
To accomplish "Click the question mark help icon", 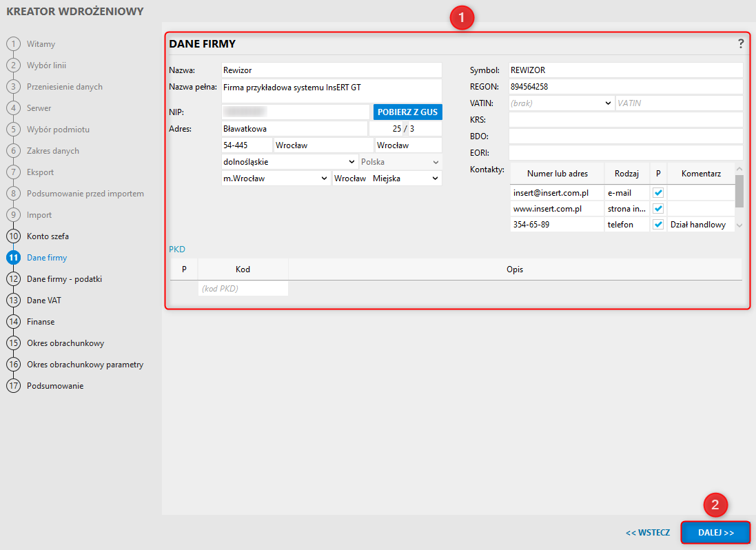I will pyautogui.click(x=741, y=43).
